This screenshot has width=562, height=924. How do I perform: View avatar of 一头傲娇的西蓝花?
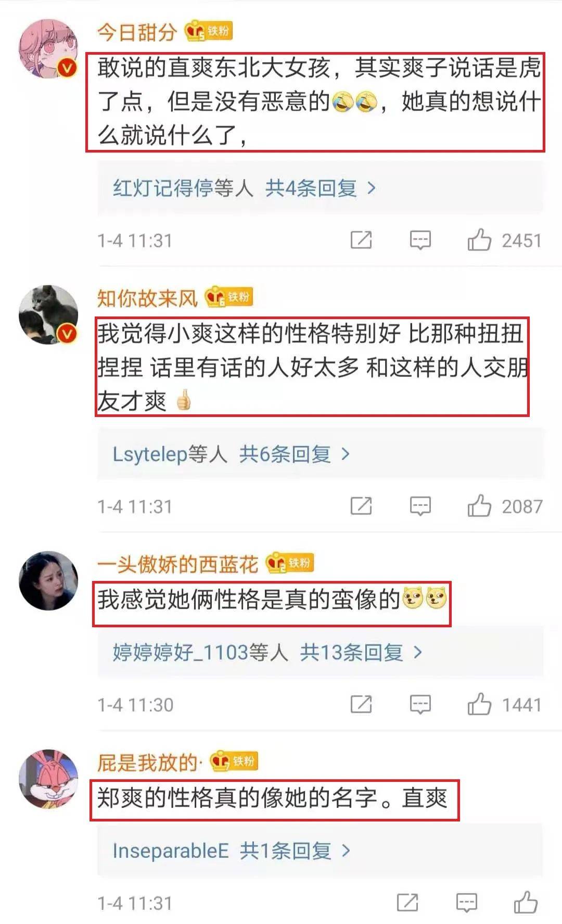tap(48, 580)
